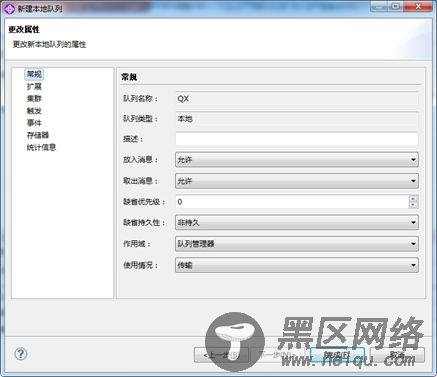Close the 新建本地队列 dialog
This screenshot has width=437, height=377.
(x=418, y=7)
